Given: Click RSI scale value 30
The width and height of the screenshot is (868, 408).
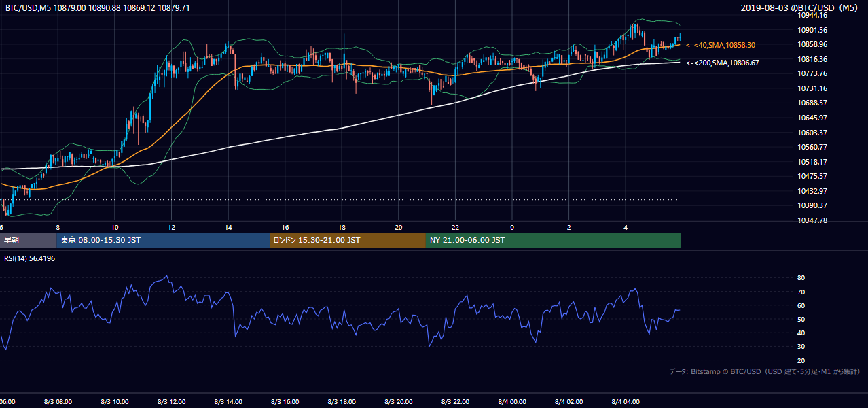Looking at the screenshot, I should (801, 347).
